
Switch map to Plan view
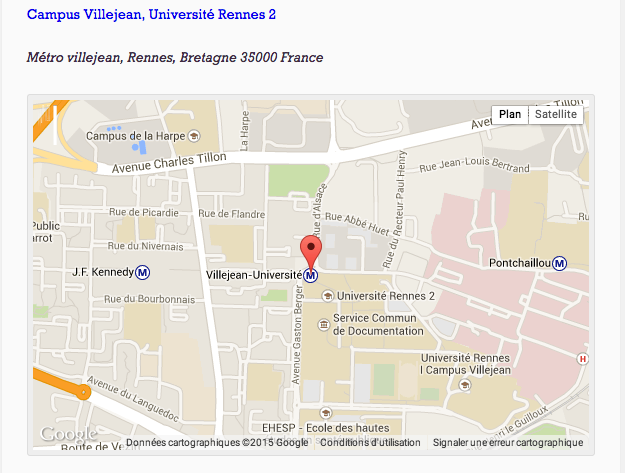(510, 115)
